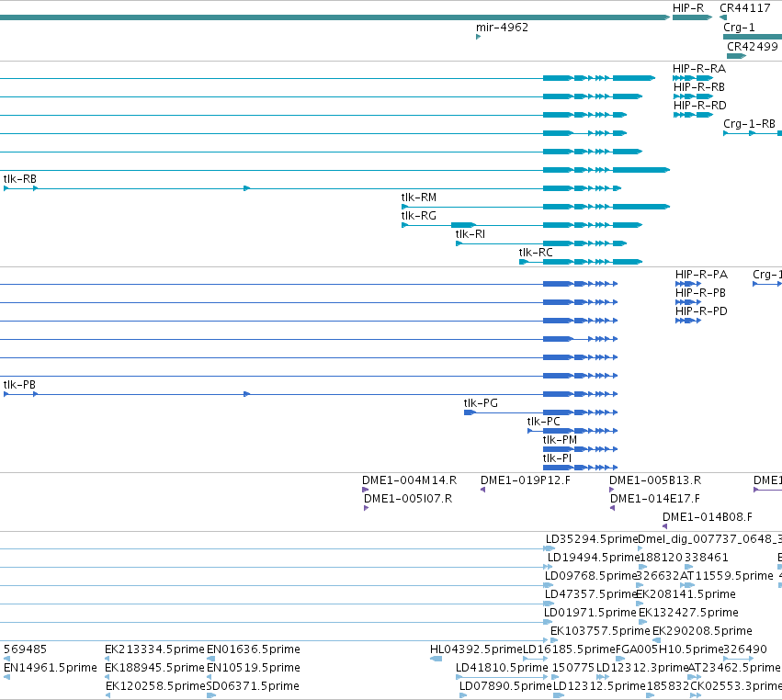
Task: Click the DME1-019P12.F feature label
Action: click(525, 480)
